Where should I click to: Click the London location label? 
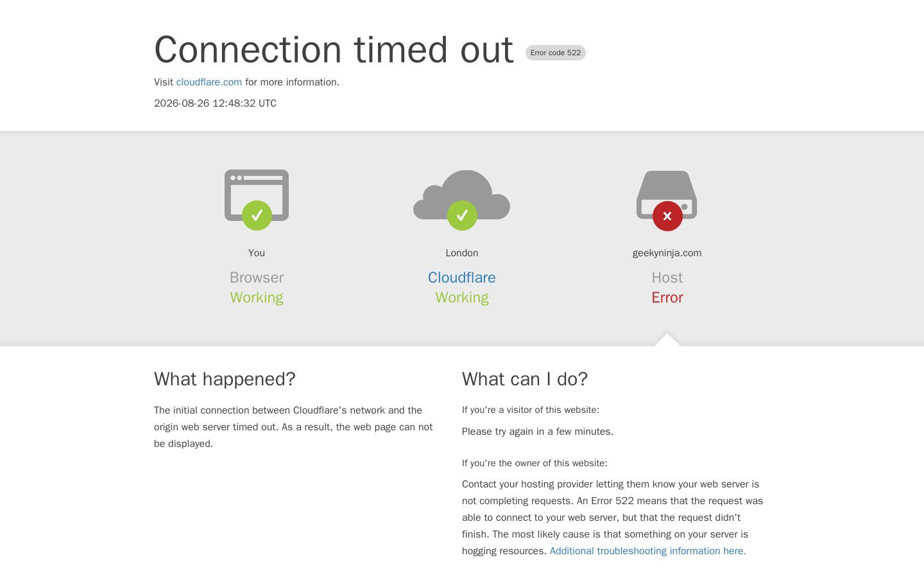click(462, 253)
